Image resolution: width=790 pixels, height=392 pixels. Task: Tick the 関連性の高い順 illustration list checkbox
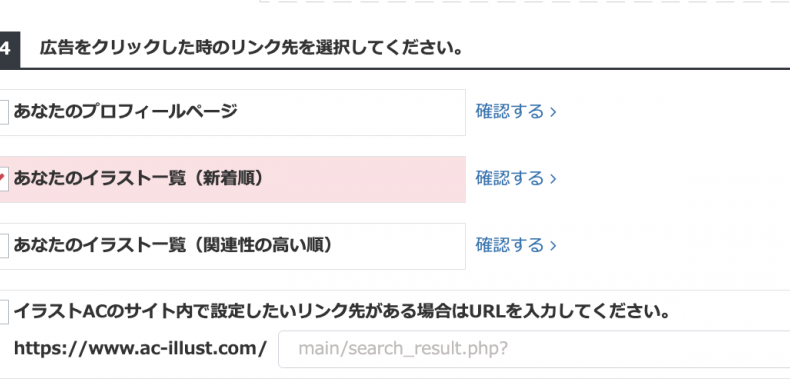(x=4, y=246)
